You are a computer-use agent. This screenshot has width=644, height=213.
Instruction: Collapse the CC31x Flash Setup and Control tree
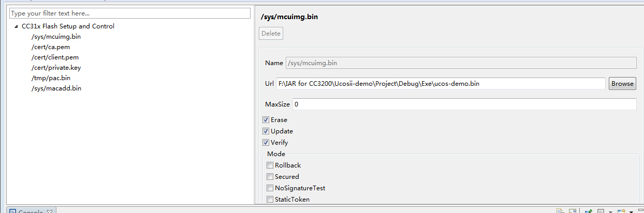tap(16, 26)
